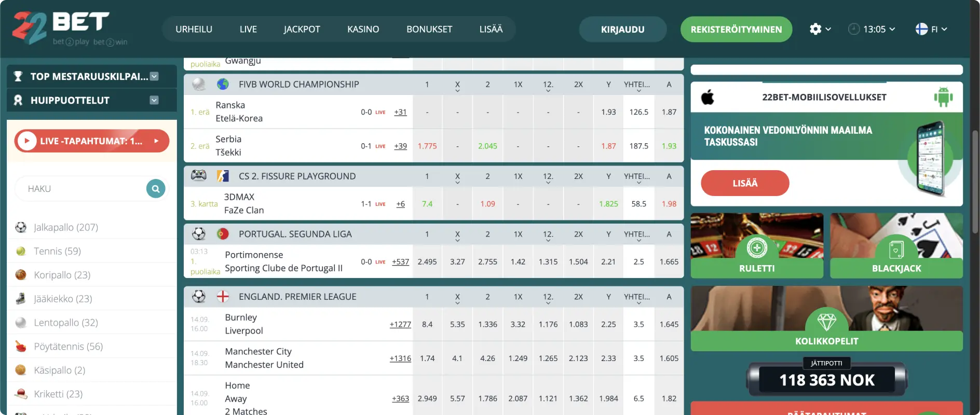Click the Apple iOS app icon

[707, 97]
